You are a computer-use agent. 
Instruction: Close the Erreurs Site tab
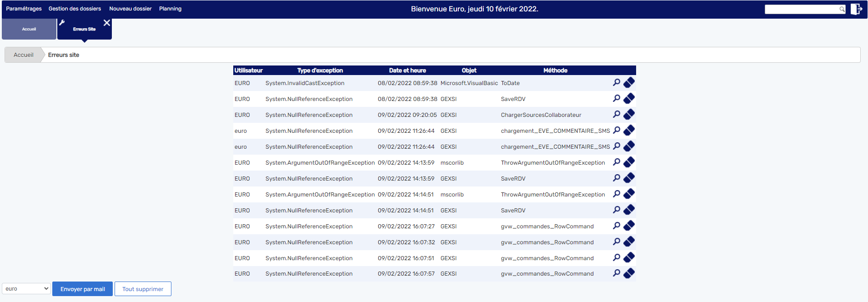click(x=107, y=23)
